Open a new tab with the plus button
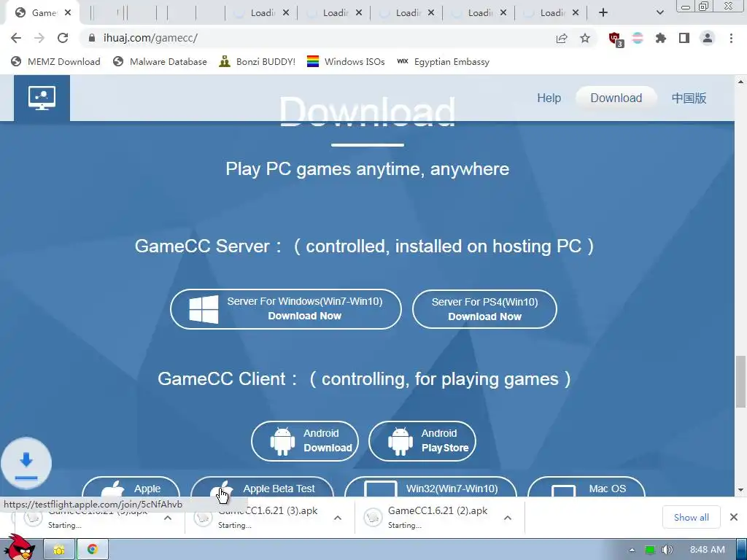 coord(603,12)
